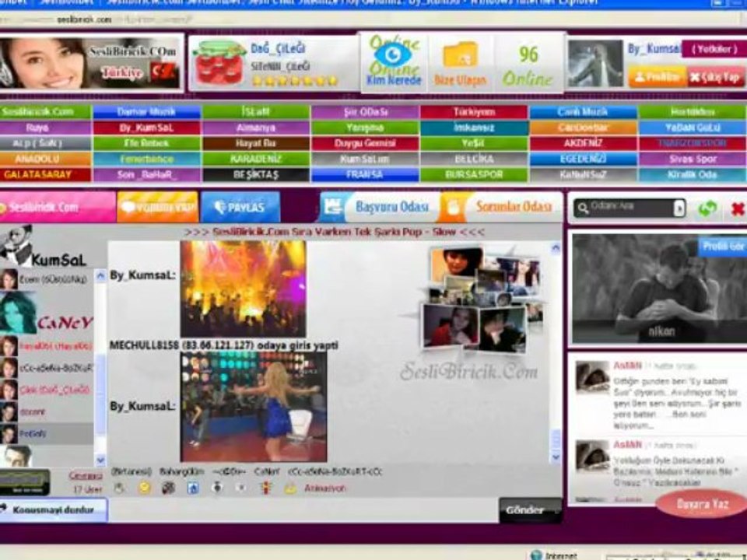Click the microphone icon in chat toolbar
747x560 pixels.
(x=217, y=488)
